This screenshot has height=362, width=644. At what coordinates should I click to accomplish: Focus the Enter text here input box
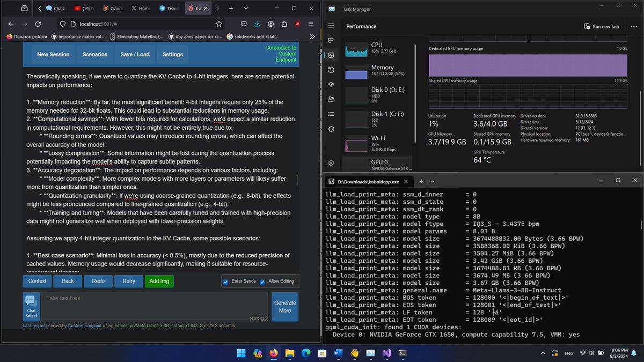point(155,306)
